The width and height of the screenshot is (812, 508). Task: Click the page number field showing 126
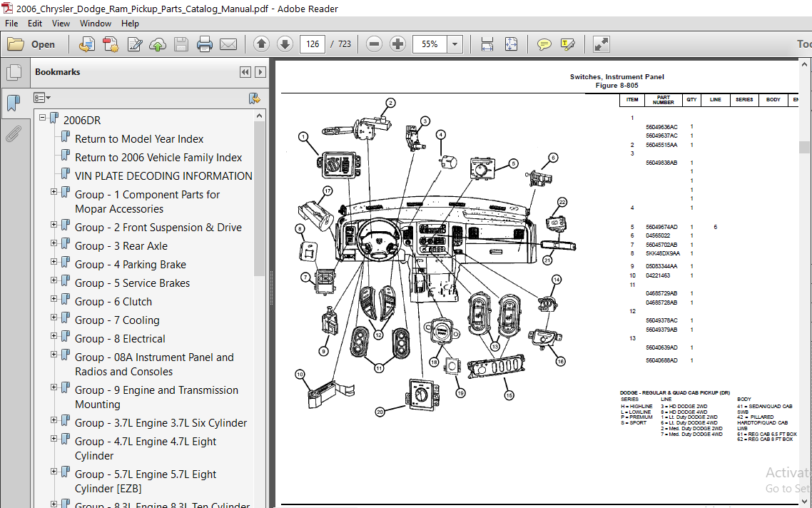[x=313, y=44]
